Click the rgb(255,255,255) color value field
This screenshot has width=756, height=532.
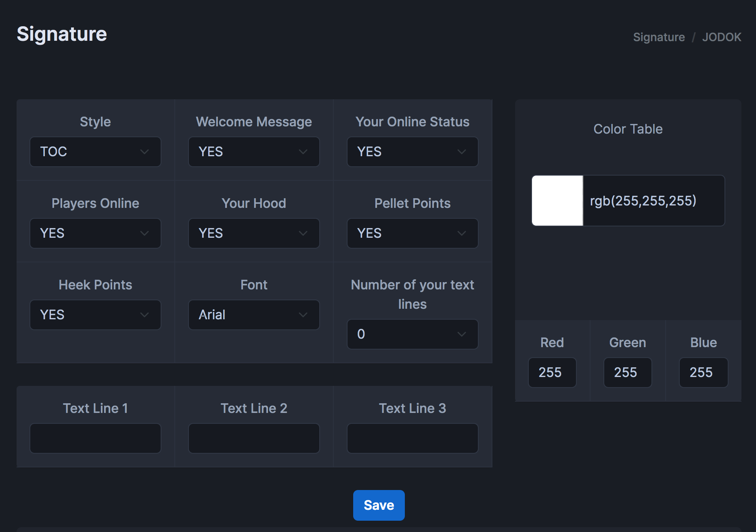(653, 201)
